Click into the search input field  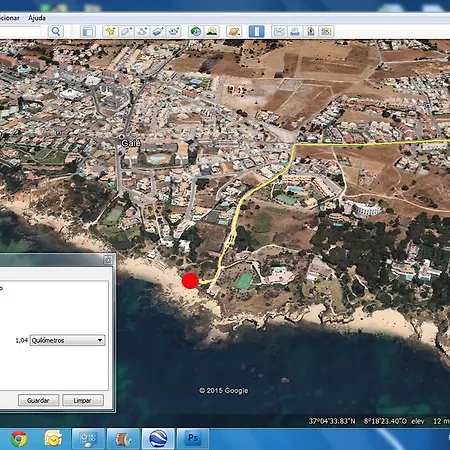click(x=20, y=32)
